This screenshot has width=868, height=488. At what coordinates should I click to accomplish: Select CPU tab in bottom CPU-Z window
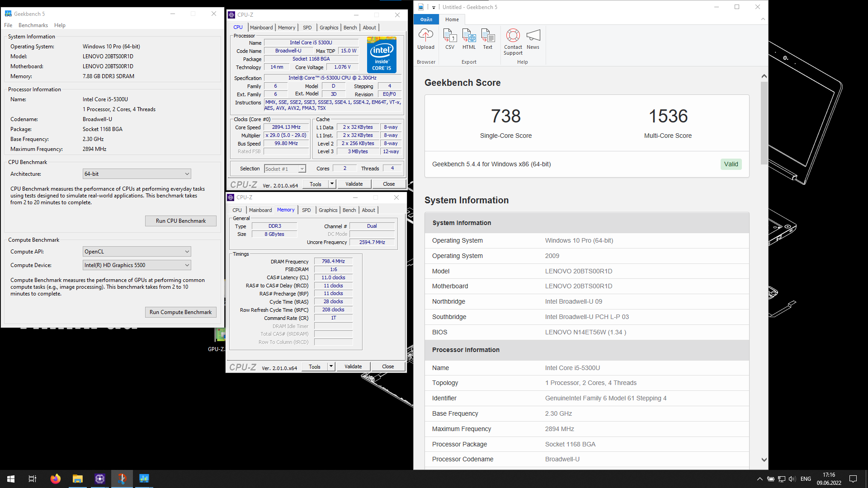(237, 210)
